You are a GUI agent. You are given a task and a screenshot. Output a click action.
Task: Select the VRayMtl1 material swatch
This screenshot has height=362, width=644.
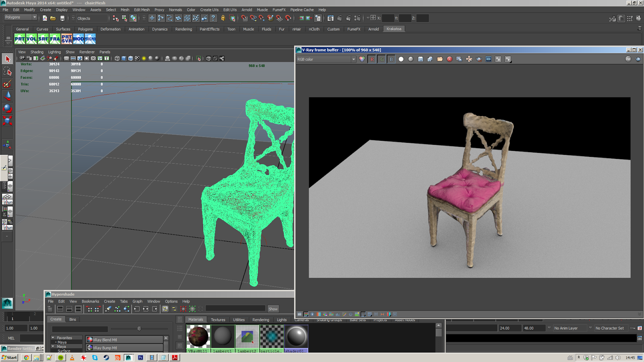coord(198,339)
